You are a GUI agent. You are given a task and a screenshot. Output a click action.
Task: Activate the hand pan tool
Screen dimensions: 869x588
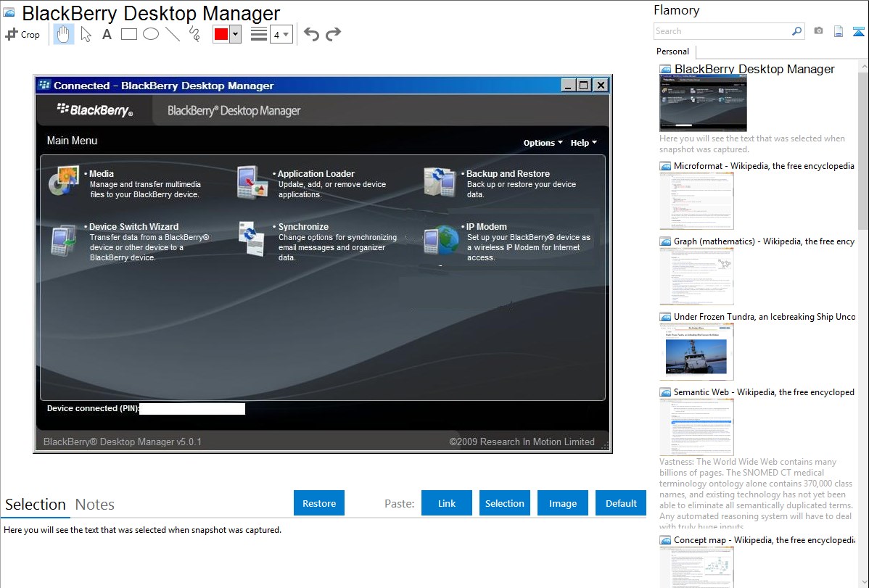pyautogui.click(x=64, y=34)
